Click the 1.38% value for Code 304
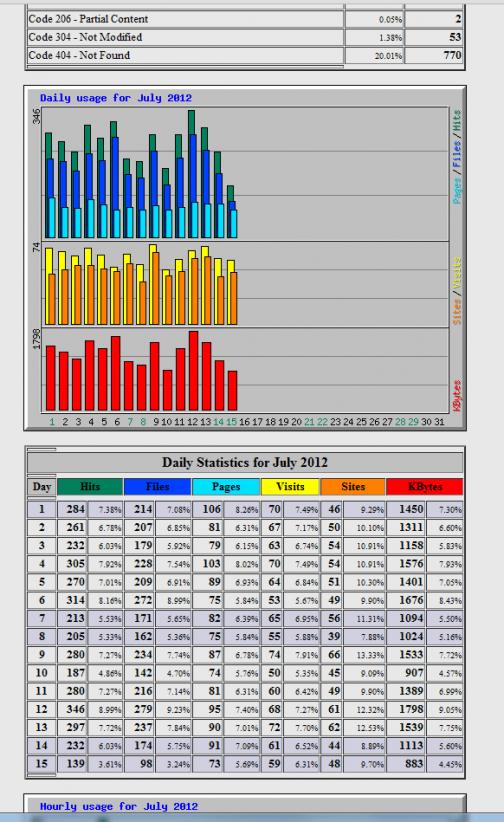The height and width of the screenshot is (822, 504). [x=391, y=38]
